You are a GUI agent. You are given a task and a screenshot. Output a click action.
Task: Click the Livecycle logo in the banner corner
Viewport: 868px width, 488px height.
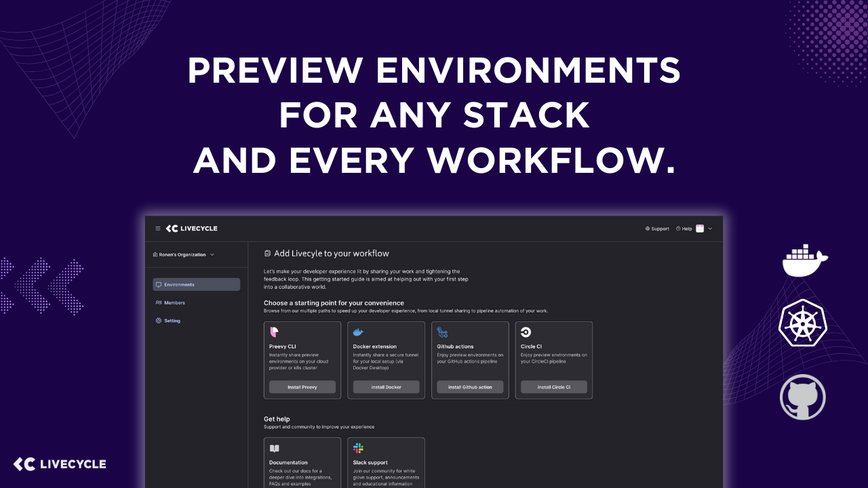(60, 464)
